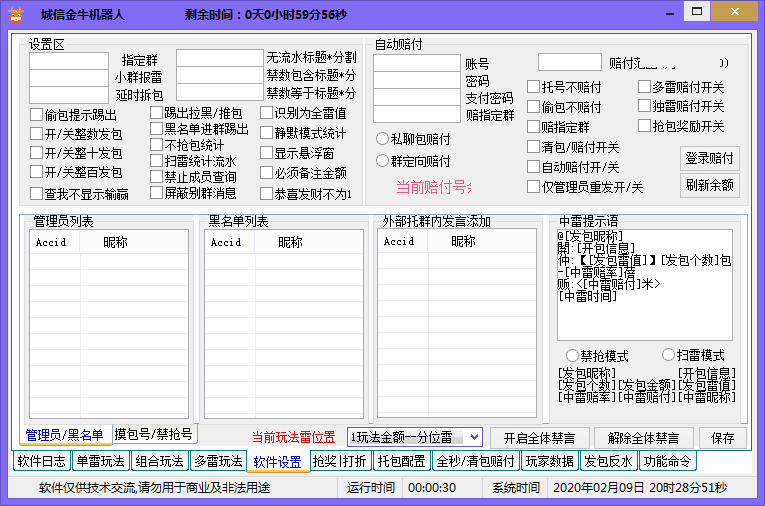This screenshot has height=506, width=765.
Task: Click 登录赔付 button
Action: (710, 158)
